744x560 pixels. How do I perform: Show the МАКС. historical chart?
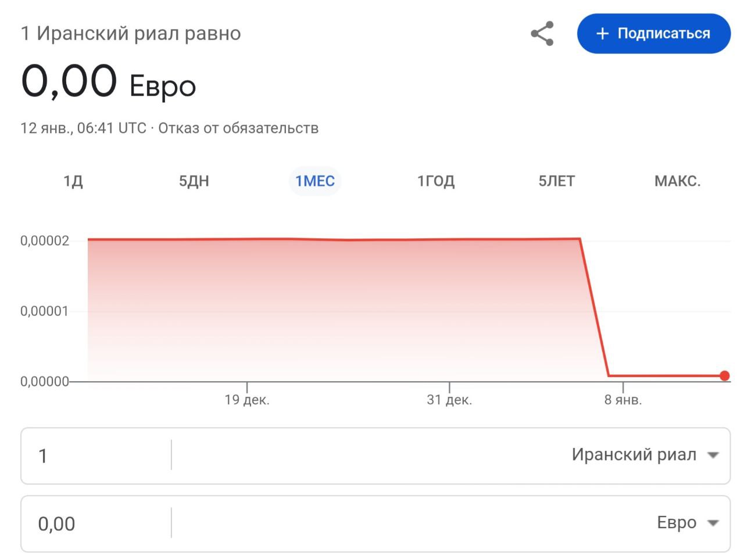[x=678, y=181]
